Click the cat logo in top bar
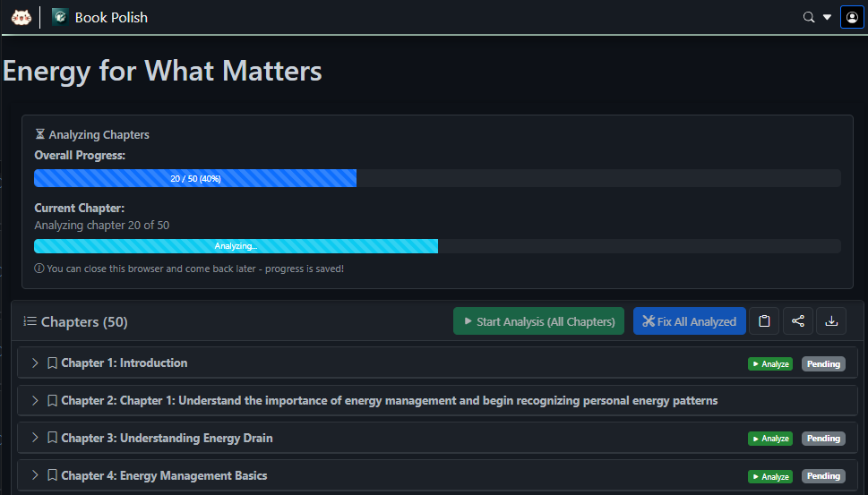The image size is (868, 495). (x=21, y=17)
